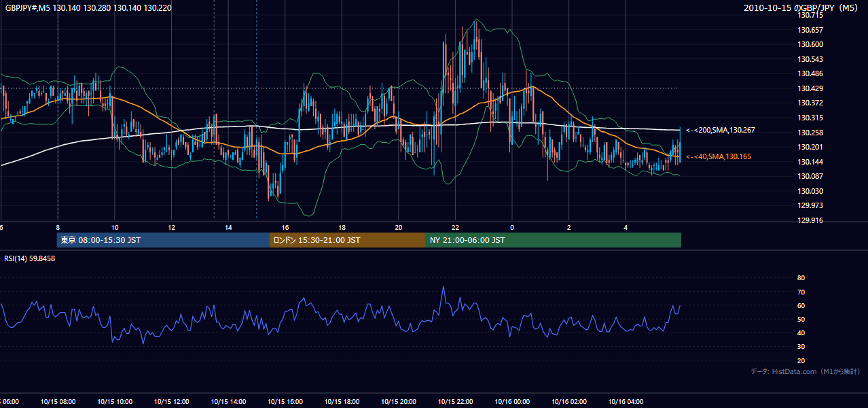Click the 10/15 12:00 time axis label

(171, 402)
